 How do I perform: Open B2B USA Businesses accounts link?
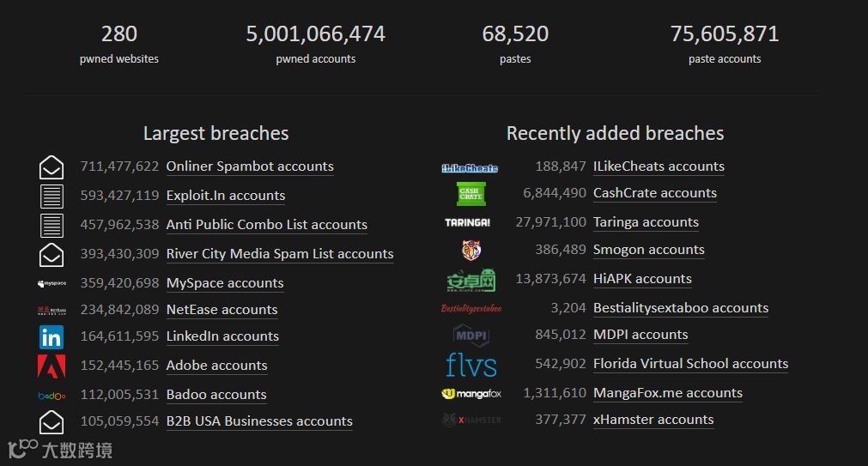point(259,421)
